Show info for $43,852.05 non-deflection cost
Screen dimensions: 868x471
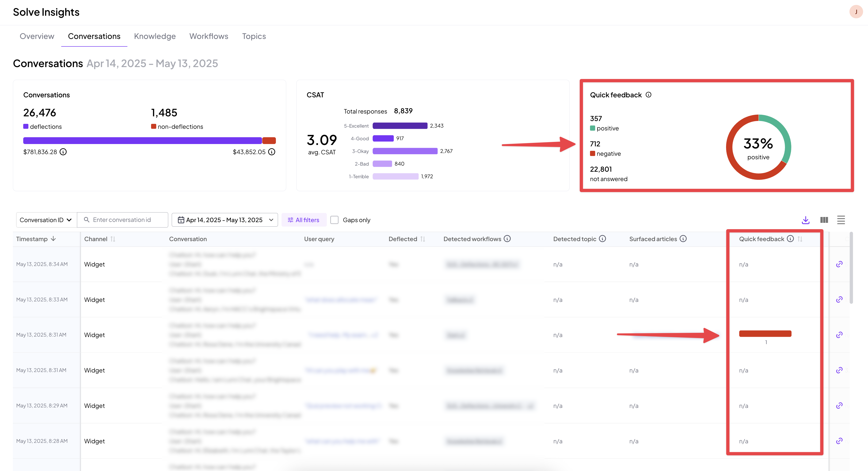[x=272, y=152]
